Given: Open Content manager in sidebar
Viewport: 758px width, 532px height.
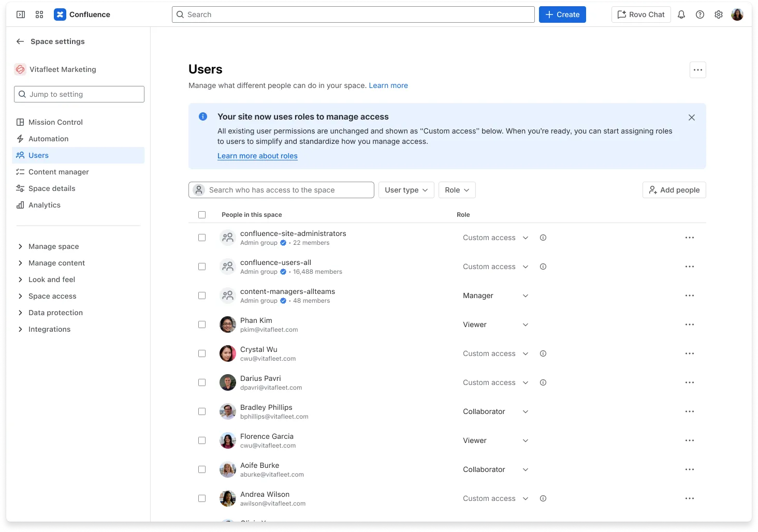Looking at the screenshot, I should [x=78, y=172].
